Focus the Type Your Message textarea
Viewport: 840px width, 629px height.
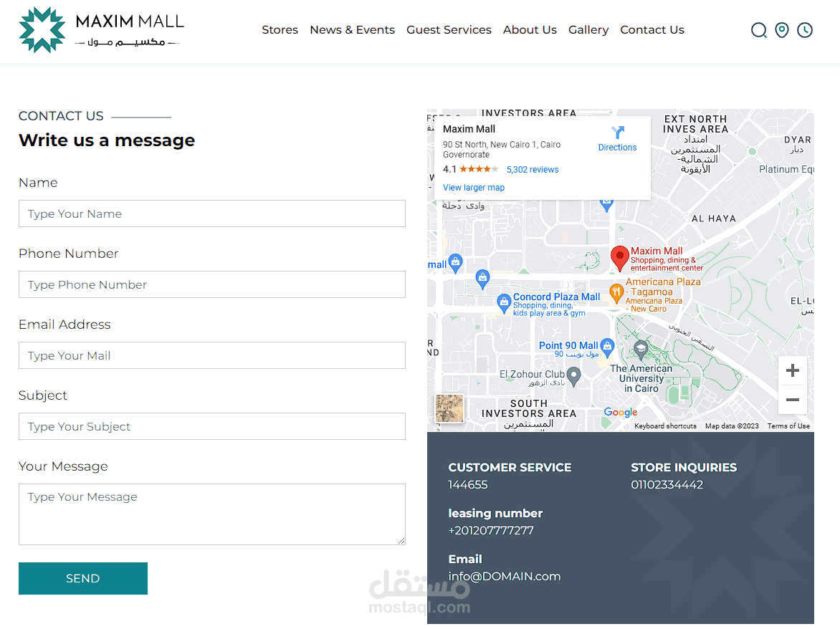(x=212, y=514)
